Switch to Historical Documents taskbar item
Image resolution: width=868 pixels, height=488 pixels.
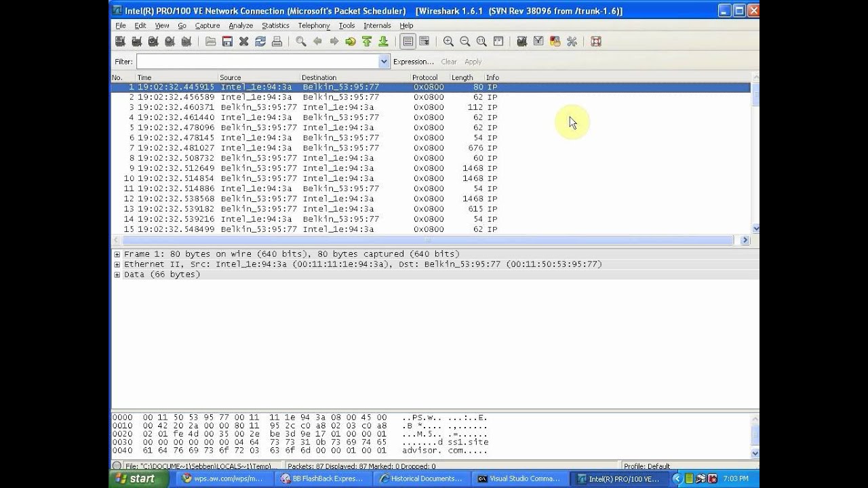420,479
